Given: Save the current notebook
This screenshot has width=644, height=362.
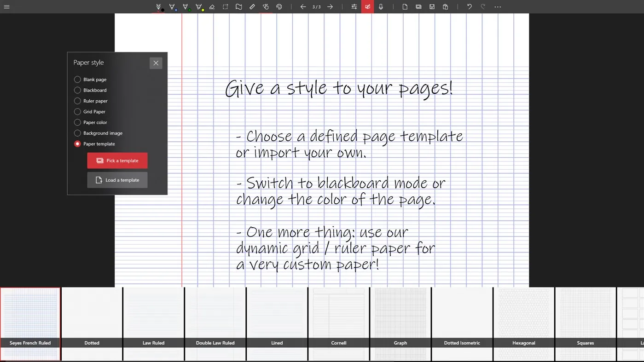Looking at the screenshot, I should point(432,6).
